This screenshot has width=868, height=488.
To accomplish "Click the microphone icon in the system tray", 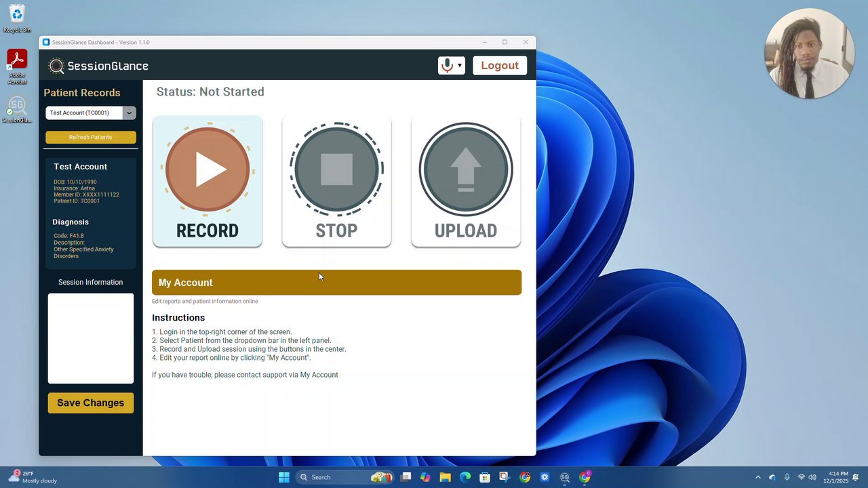I will [787, 477].
